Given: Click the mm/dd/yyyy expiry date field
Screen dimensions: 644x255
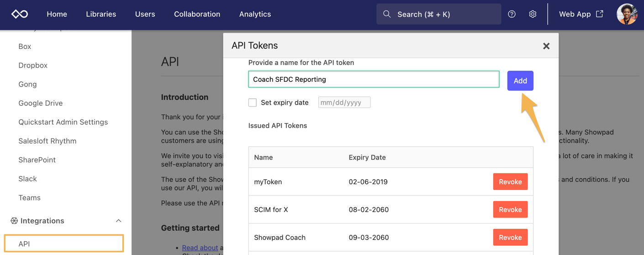Looking at the screenshot, I should click(x=344, y=102).
